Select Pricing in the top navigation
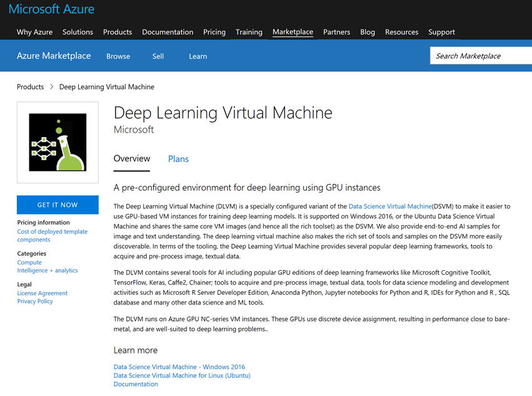The width and height of the screenshot is (532, 396). tap(214, 32)
